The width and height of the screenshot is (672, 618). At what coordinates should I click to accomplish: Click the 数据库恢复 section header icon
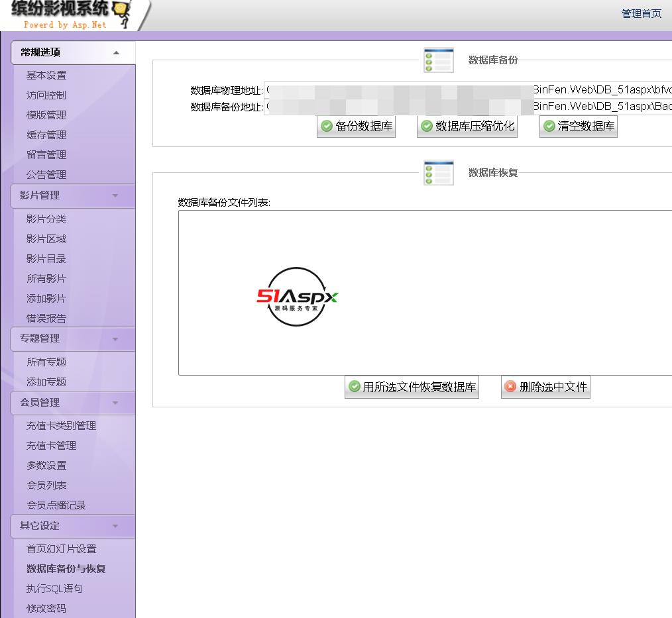(x=439, y=173)
